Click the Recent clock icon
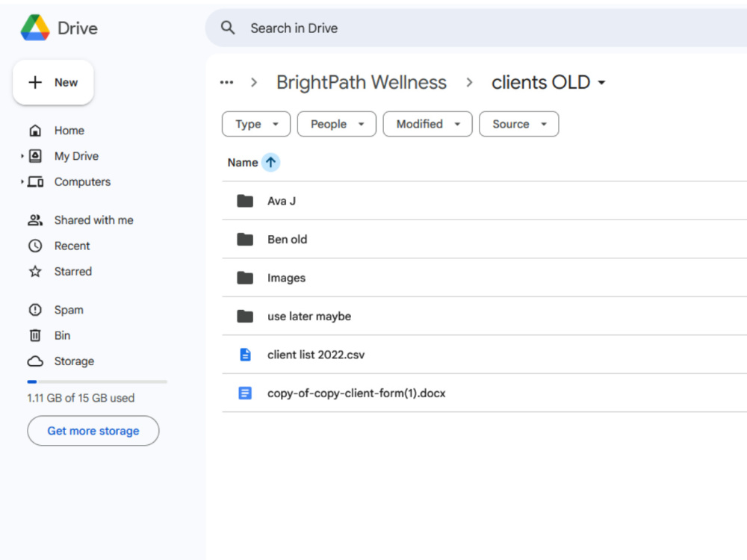Screen dimensions: 747x560 pyautogui.click(x=35, y=246)
